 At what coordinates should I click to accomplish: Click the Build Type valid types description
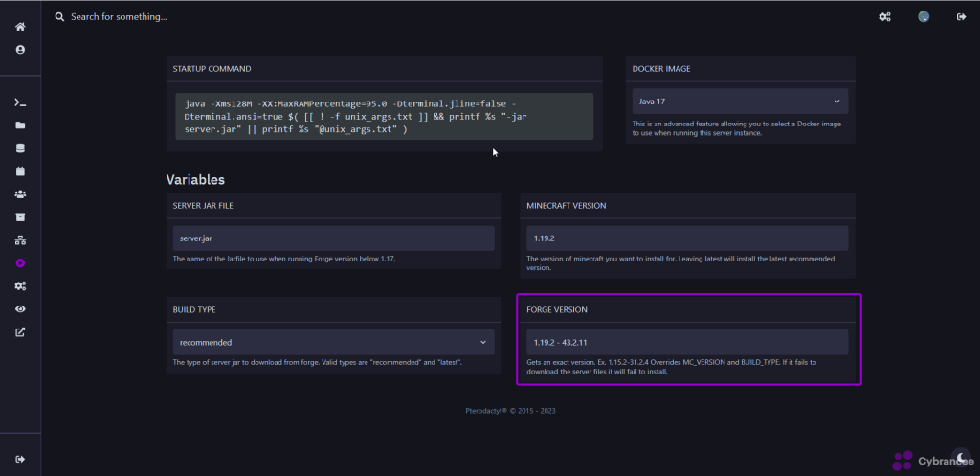click(x=318, y=363)
